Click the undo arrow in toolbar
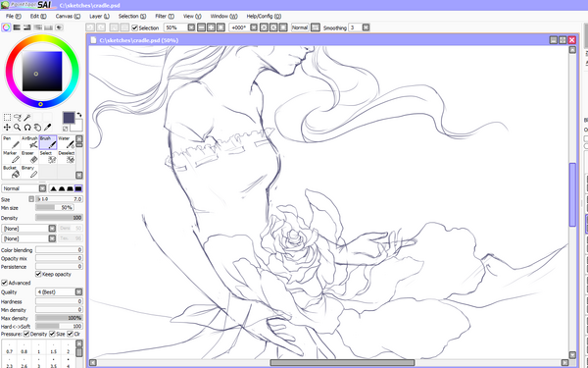The width and height of the screenshot is (588, 368). pos(90,27)
